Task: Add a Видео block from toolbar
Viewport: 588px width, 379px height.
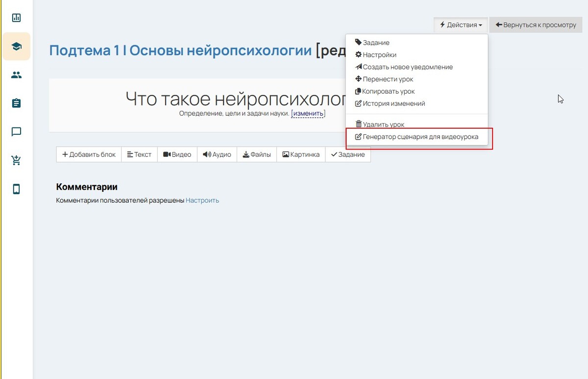Action: coord(177,154)
